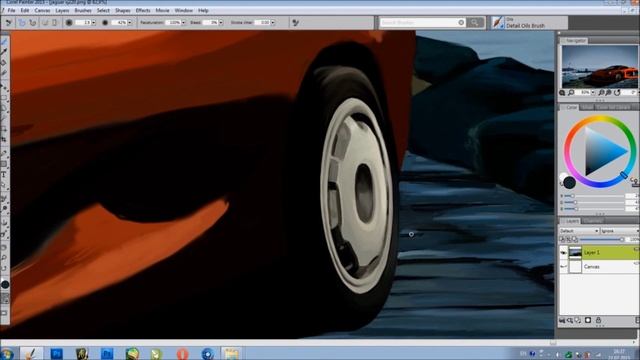Viewport: 640px width, 360px height.
Task: Open the Effects menu
Action: click(143, 11)
